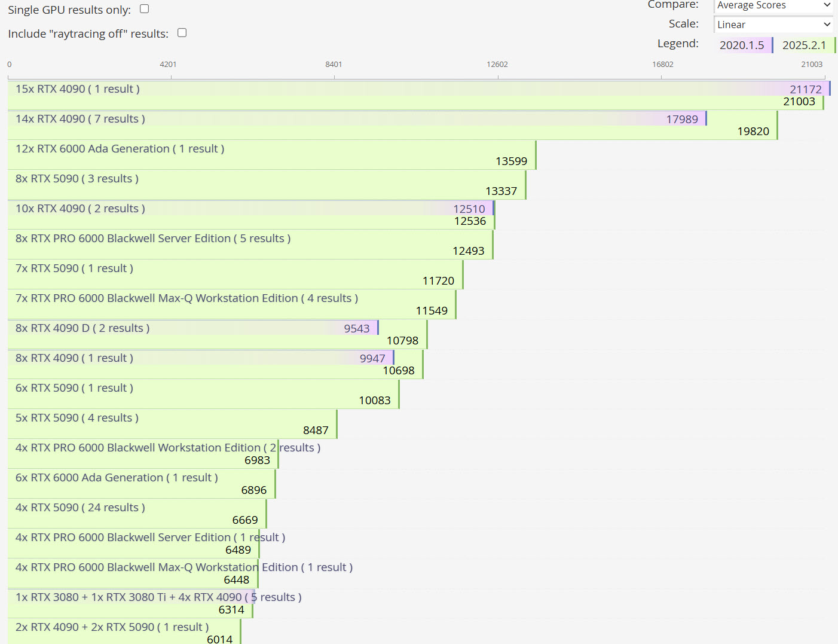Click the 6x RTX 6000 Ada Generation label
This screenshot has width=838, height=644.
(117, 478)
